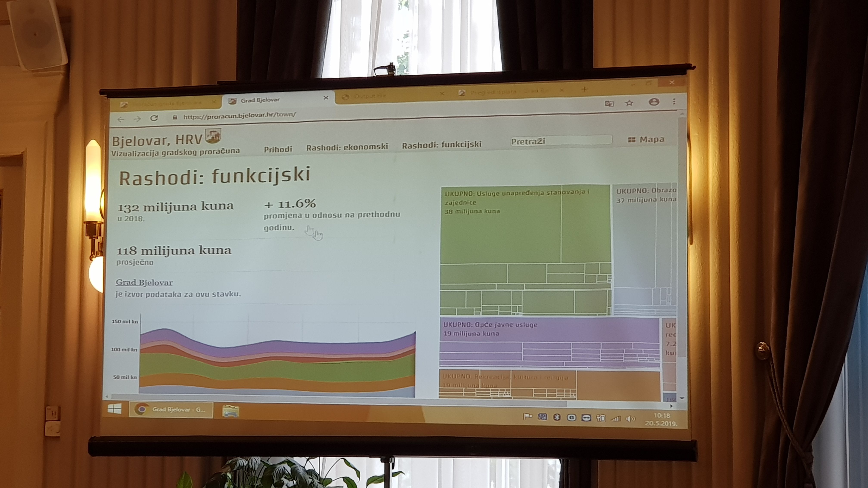Screen dimensions: 868x488
Task: Follow the Grad Bjelovar source link
Action: (144, 282)
